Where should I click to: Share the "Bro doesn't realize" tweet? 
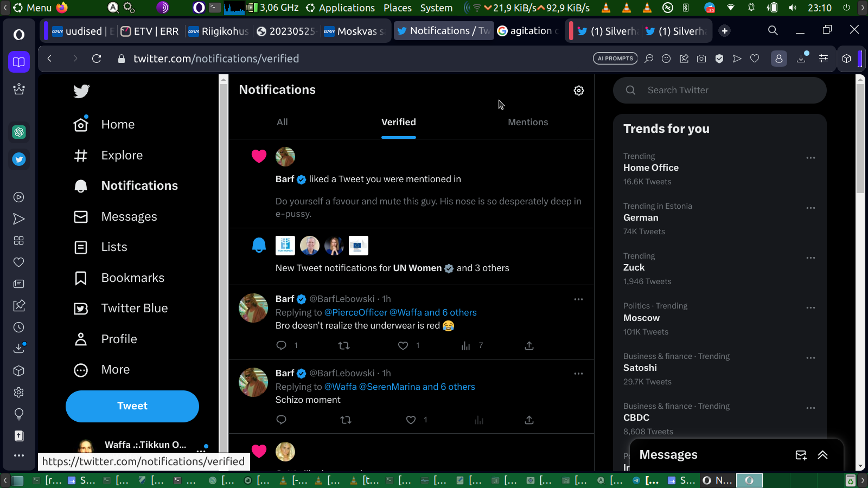coord(529,345)
